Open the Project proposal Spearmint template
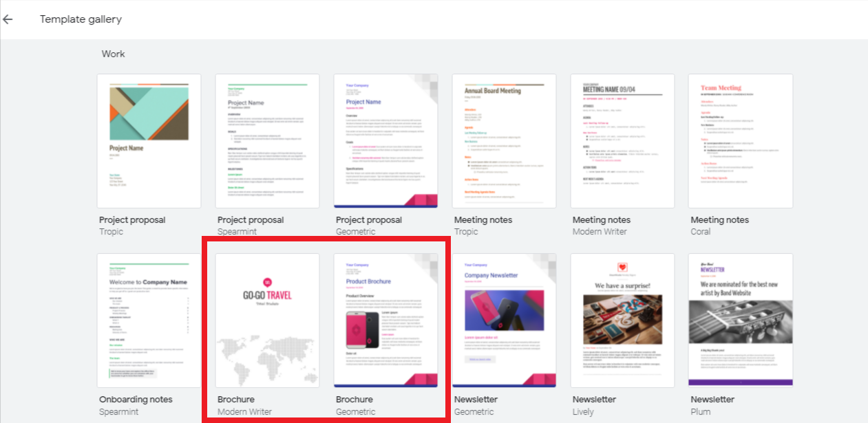Image resolution: width=868 pixels, height=423 pixels. click(267, 140)
